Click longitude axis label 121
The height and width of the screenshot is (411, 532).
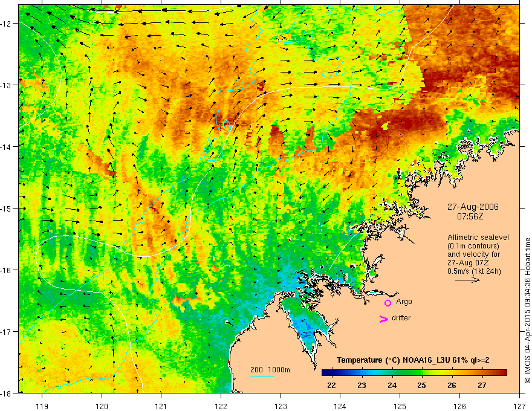161,406
